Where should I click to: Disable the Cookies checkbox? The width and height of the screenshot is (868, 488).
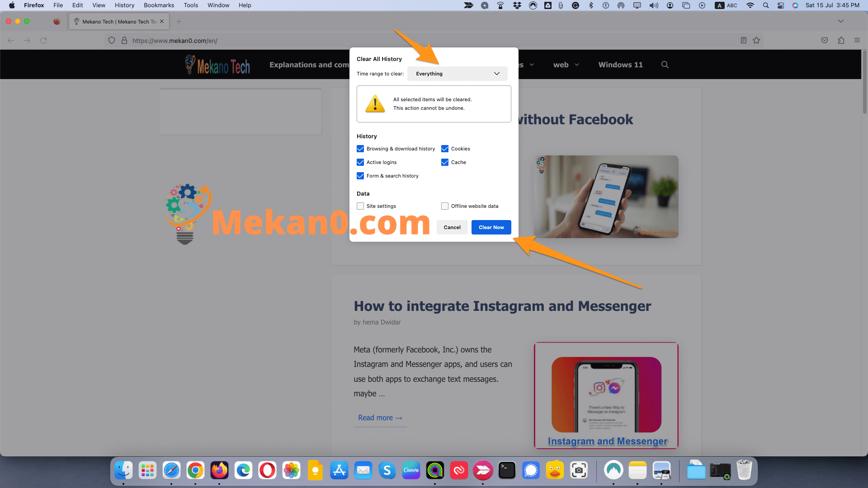[445, 148]
